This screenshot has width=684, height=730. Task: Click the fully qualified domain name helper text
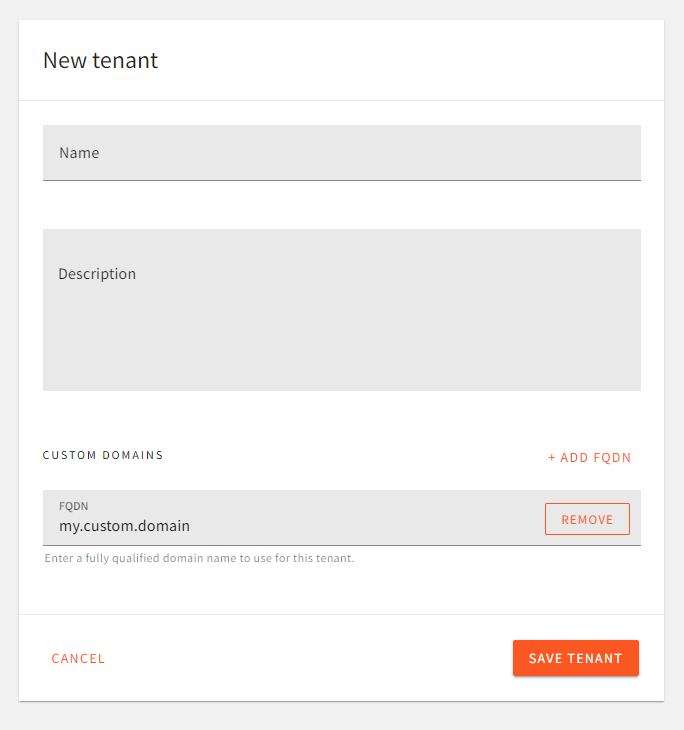pos(199,558)
